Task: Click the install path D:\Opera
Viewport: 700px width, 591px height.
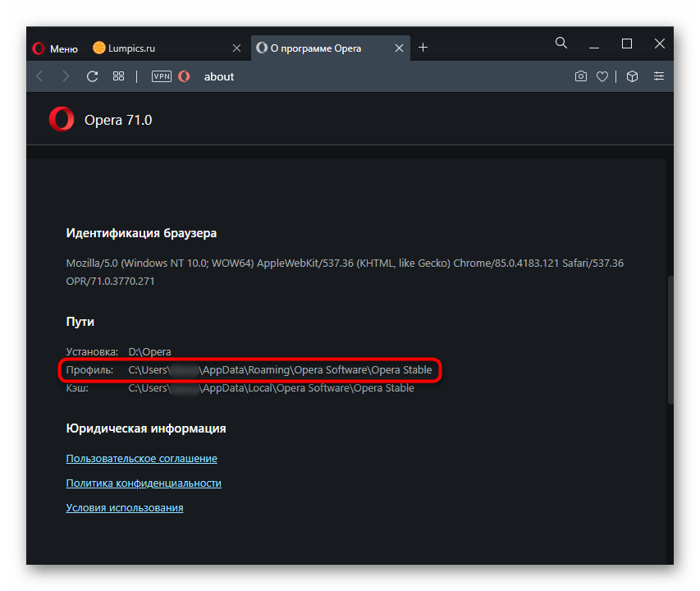Action: (149, 352)
